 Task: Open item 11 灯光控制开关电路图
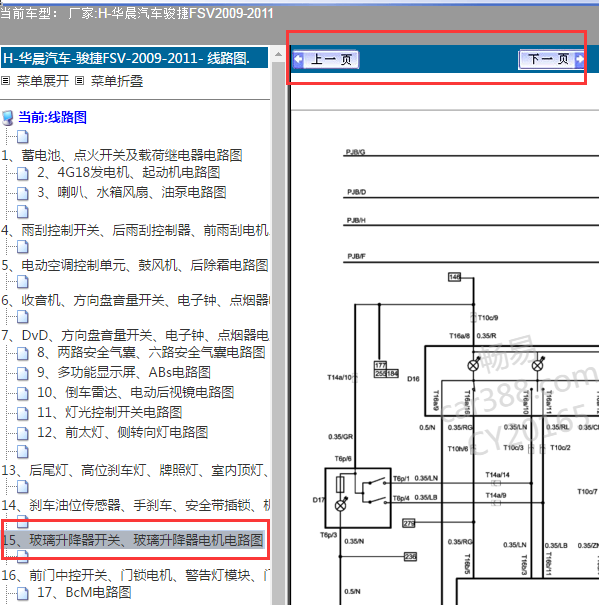coord(109,412)
